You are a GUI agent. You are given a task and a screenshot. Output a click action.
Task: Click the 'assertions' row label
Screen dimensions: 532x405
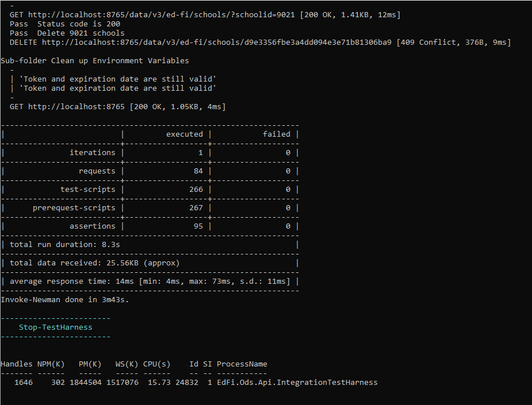pos(92,226)
